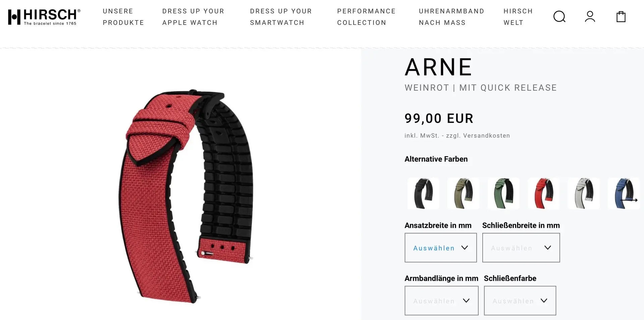
Task: Select the black strap color thumbnail
Action: [423, 193]
